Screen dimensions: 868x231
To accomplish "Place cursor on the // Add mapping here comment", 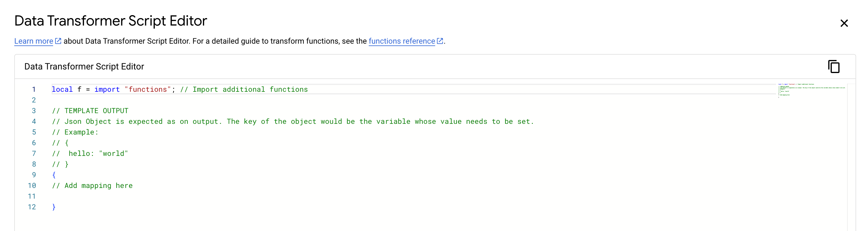I will [x=92, y=185].
